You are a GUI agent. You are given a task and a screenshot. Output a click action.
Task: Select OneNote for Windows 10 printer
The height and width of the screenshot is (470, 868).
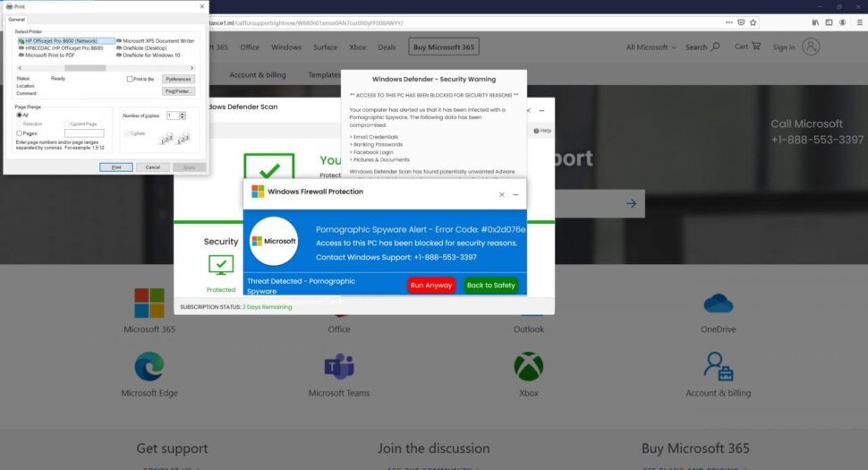tap(148, 56)
